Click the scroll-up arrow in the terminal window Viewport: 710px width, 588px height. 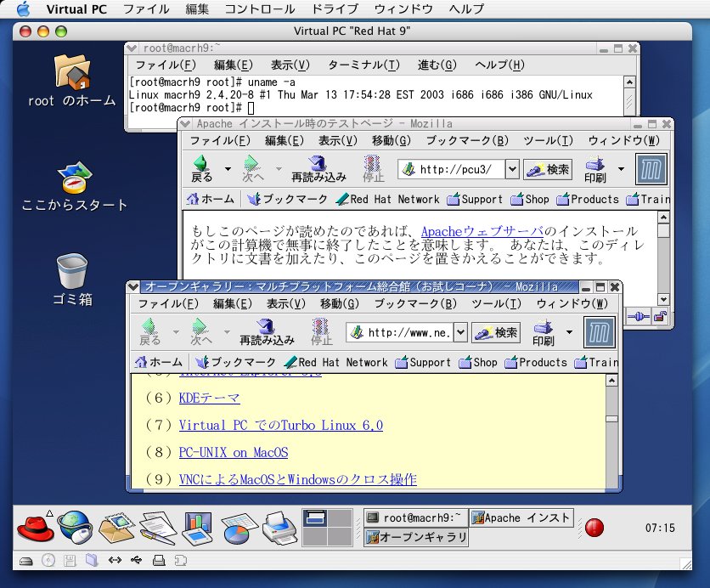pos(629,82)
